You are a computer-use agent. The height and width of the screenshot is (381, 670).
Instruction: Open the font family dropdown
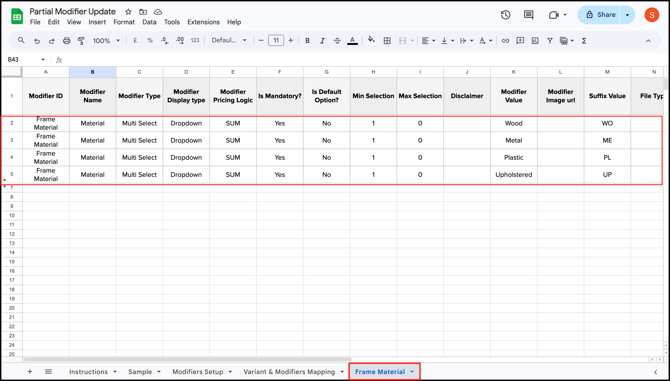pos(229,41)
